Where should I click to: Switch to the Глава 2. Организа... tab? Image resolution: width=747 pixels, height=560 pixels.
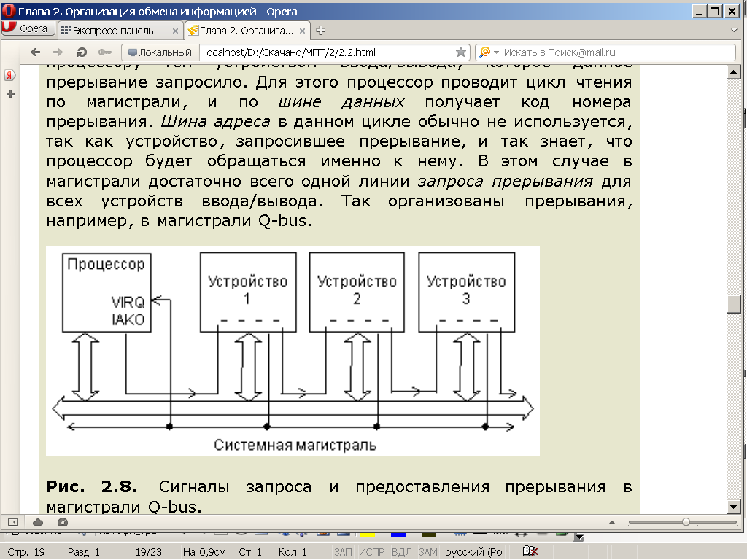(x=247, y=31)
